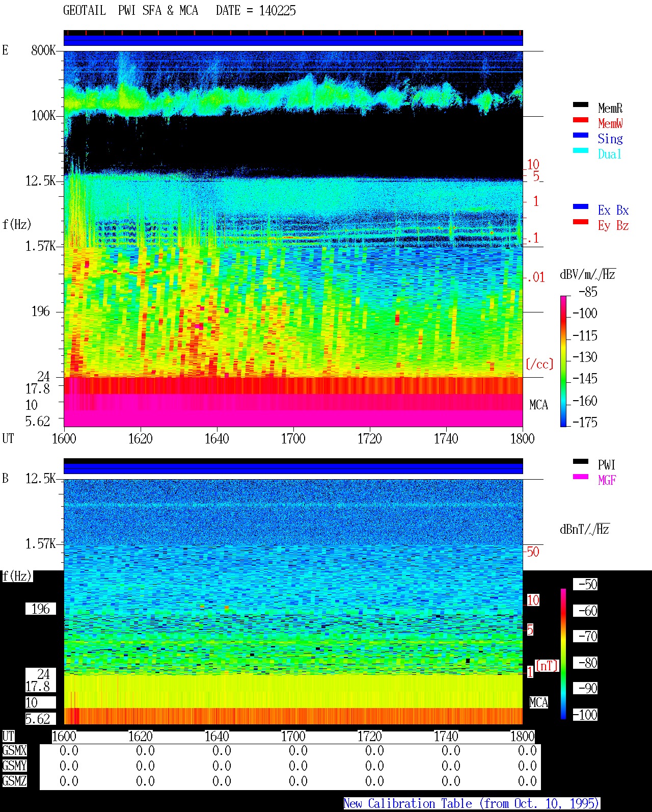Click the red [/cc] density unit label
Viewport: 652px width, 812px height.
pyautogui.click(x=539, y=364)
